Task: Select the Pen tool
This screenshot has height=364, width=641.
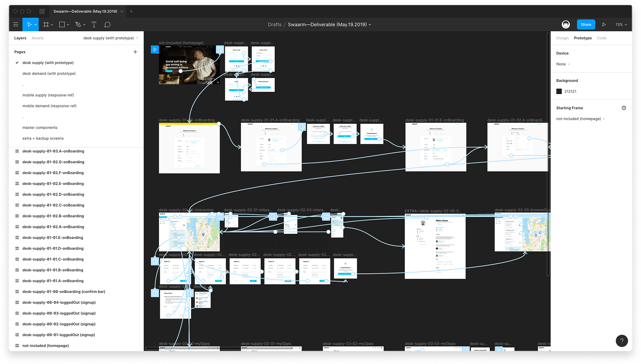Action: tap(78, 24)
